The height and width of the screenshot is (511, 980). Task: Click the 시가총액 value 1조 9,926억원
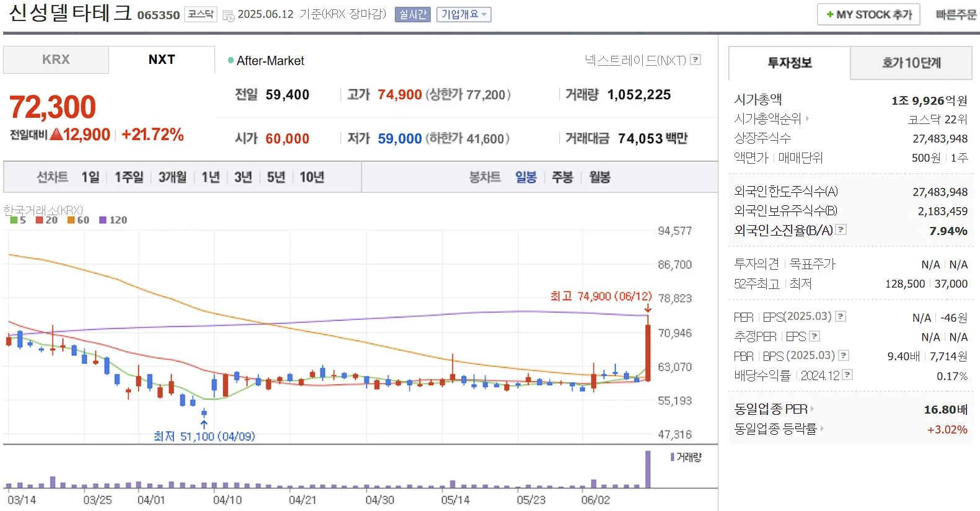pyautogui.click(x=929, y=100)
